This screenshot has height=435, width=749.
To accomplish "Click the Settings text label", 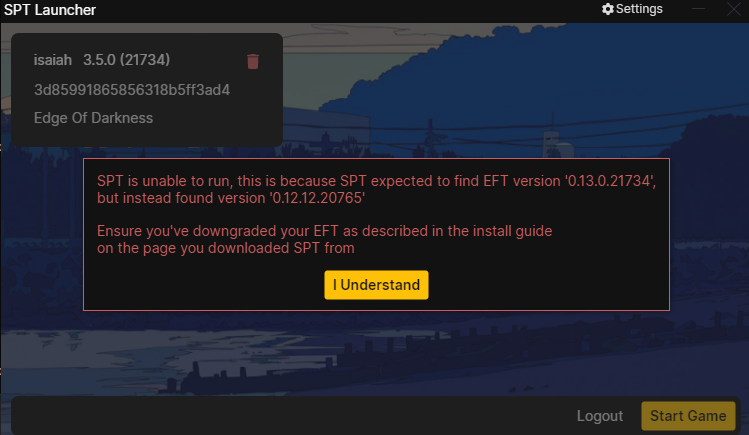I will [639, 9].
